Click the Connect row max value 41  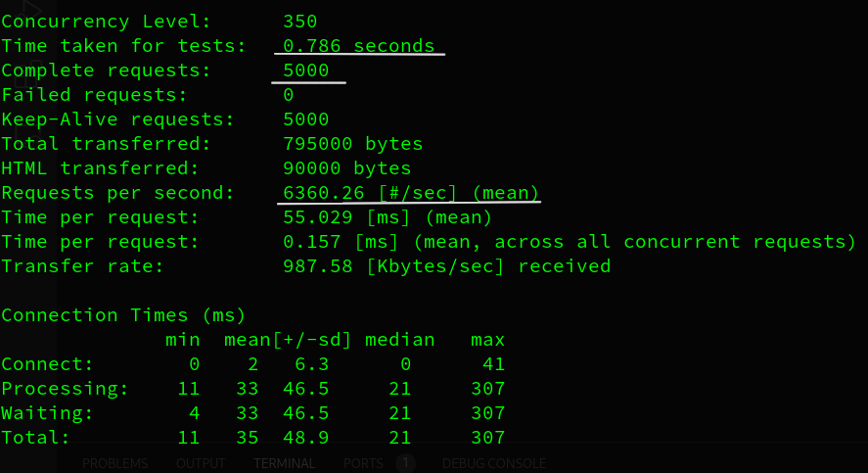point(493,364)
